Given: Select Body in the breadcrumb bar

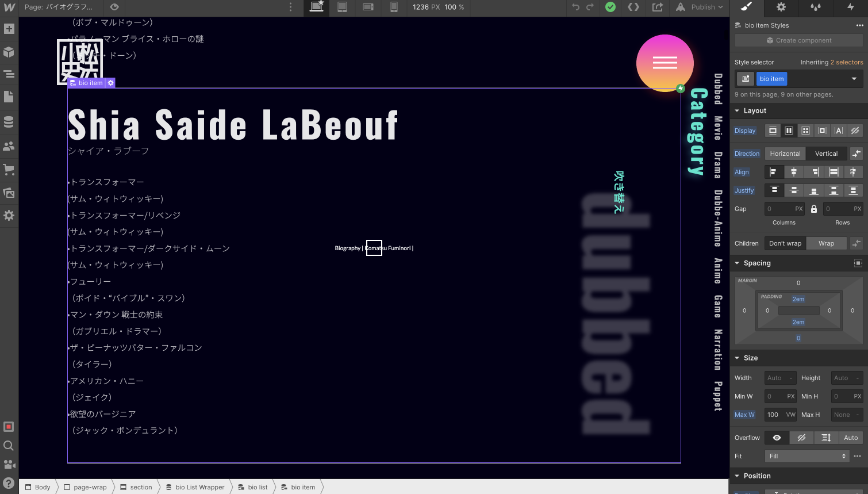Looking at the screenshot, I should (38, 487).
